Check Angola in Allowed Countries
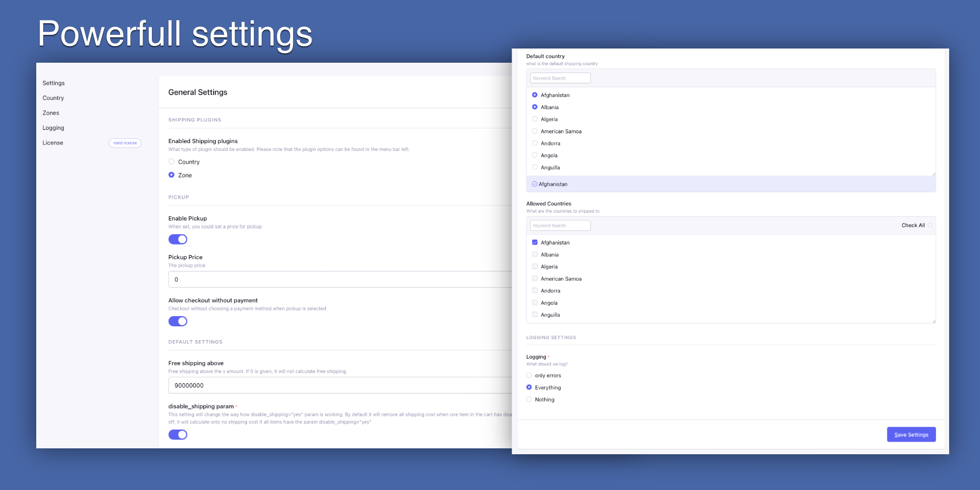Image resolution: width=980 pixels, height=490 pixels. (535, 302)
